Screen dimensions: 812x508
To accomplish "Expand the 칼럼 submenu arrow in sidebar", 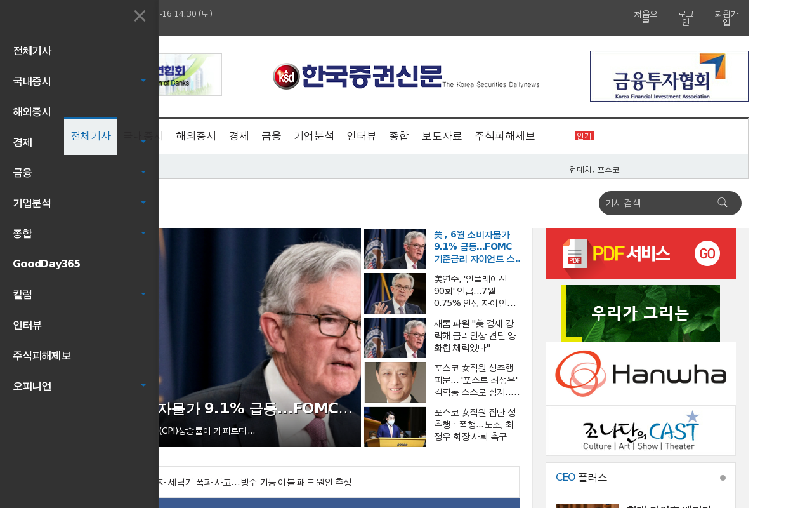I will (x=143, y=294).
